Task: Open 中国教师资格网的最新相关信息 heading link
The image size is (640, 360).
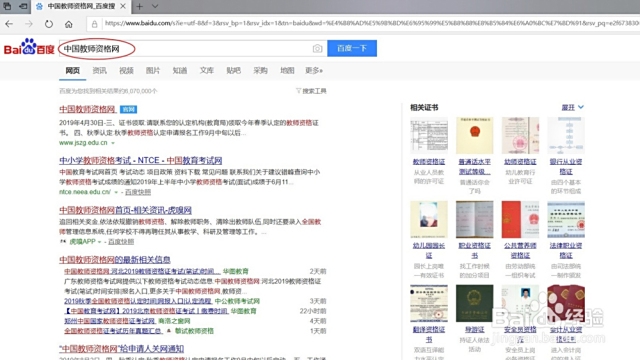Action: point(115,260)
